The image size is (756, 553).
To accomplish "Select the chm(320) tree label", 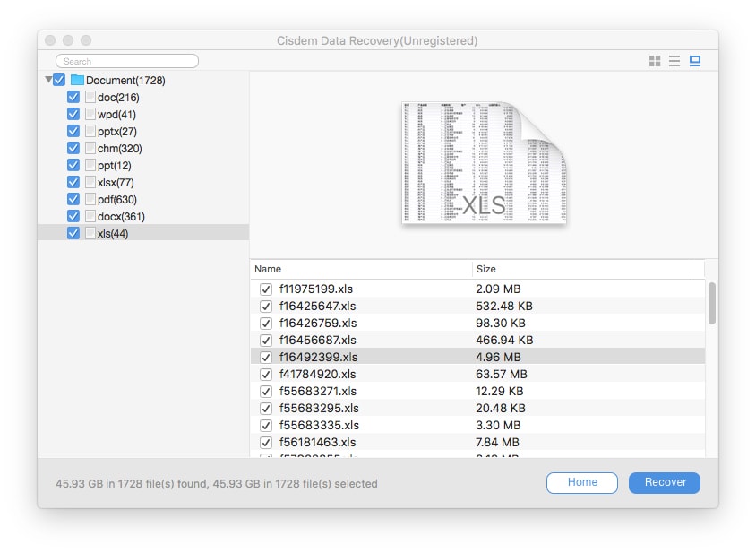I will 119,148.
